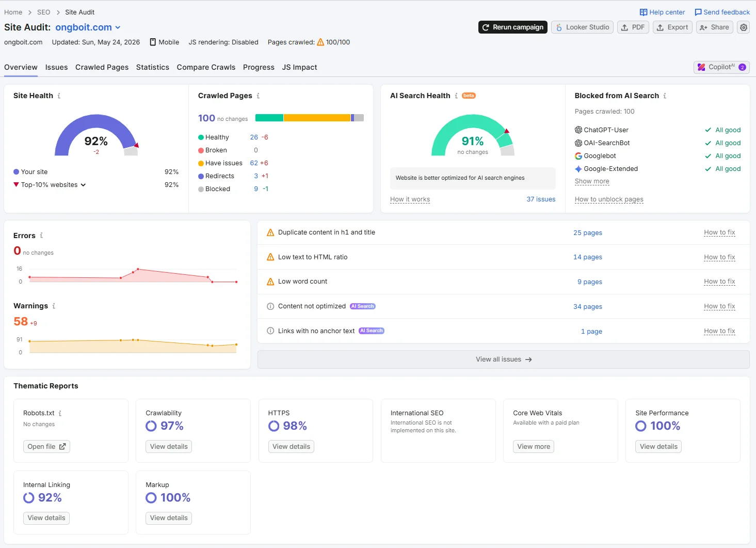756x548 pixels.
Task: Click Crawled Pages info icon
Action: tap(258, 96)
